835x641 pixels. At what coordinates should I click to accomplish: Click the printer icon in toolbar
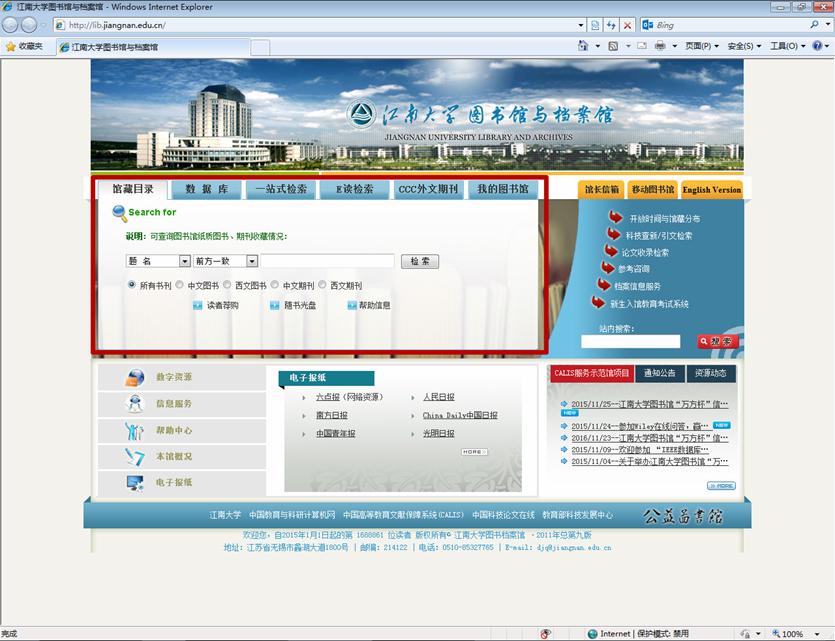coord(660,46)
